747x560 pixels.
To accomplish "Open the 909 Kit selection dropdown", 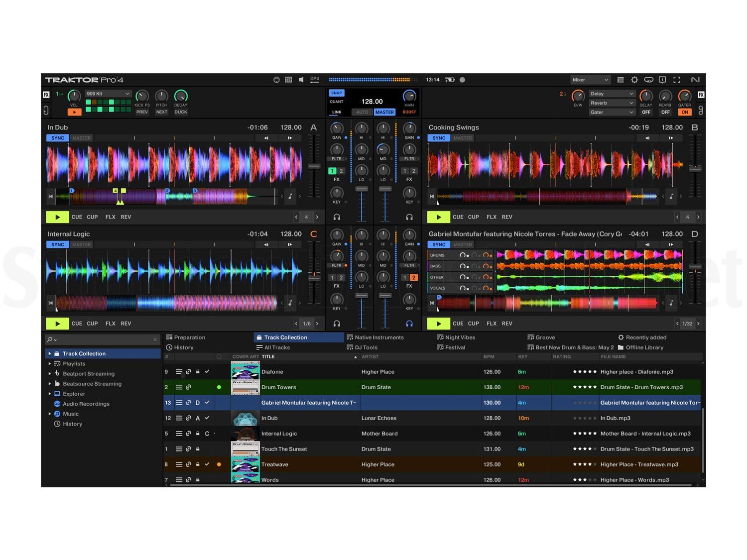I will [108, 94].
